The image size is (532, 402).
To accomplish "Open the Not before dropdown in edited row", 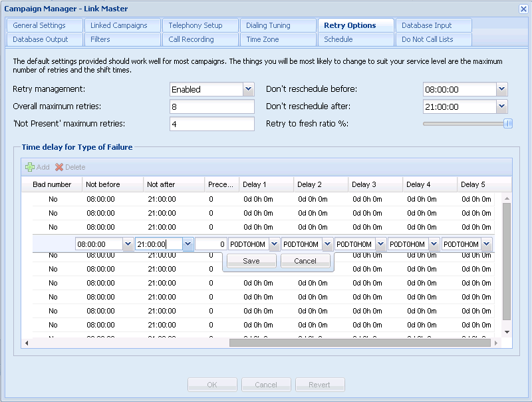I will pos(128,244).
